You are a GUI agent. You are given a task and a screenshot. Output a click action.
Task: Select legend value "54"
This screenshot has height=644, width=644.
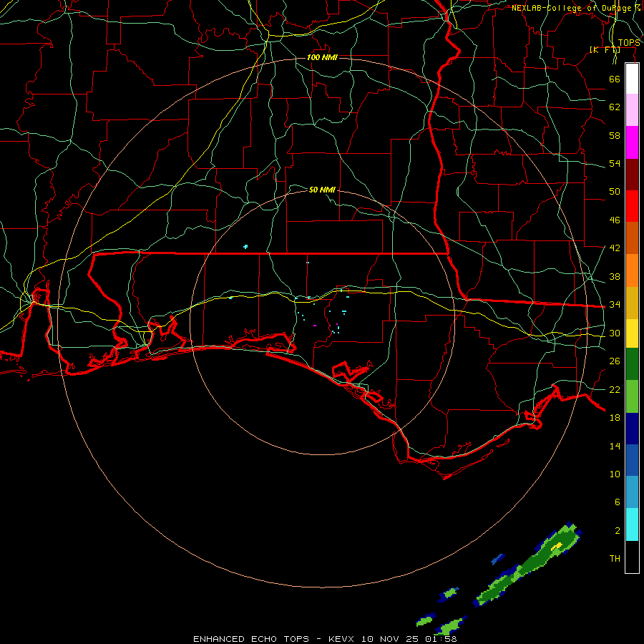click(615, 163)
